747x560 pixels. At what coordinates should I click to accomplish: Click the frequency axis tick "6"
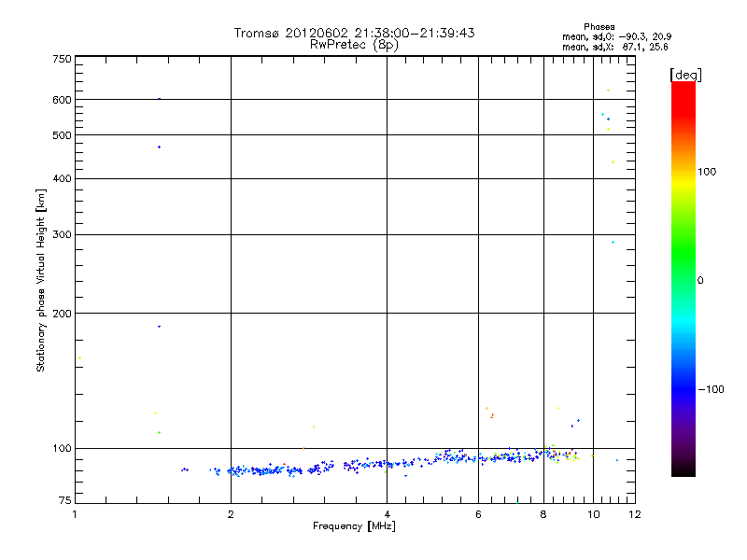pyautogui.click(x=478, y=514)
